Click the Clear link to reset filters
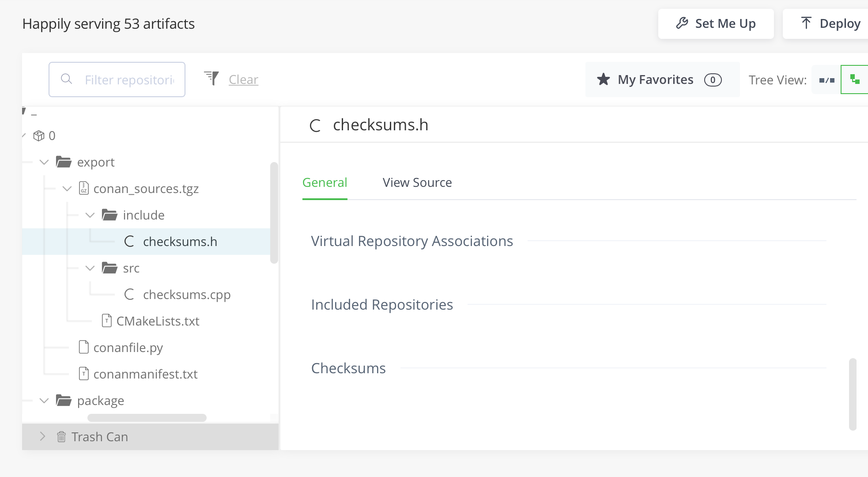 pyautogui.click(x=243, y=79)
